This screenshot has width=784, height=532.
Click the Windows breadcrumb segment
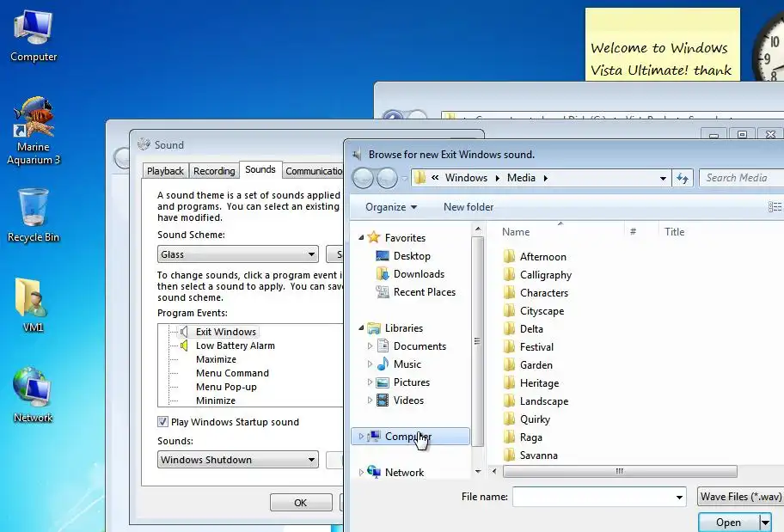coord(466,178)
